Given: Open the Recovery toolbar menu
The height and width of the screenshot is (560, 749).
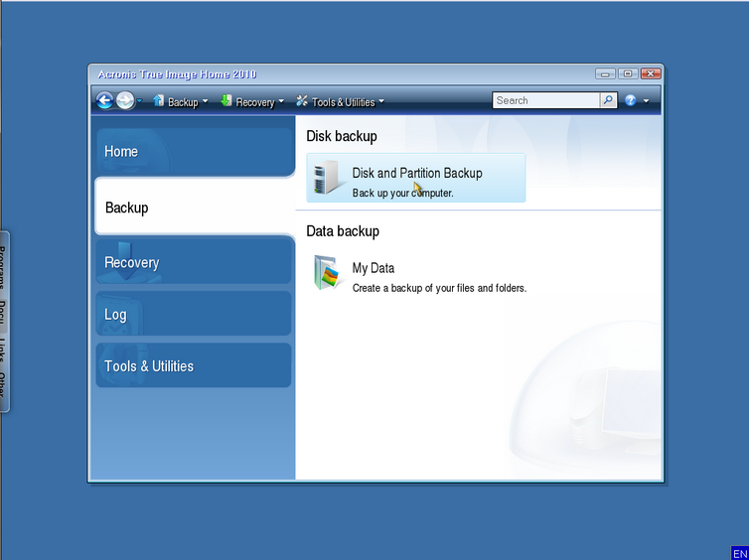Looking at the screenshot, I should click(x=255, y=102).
